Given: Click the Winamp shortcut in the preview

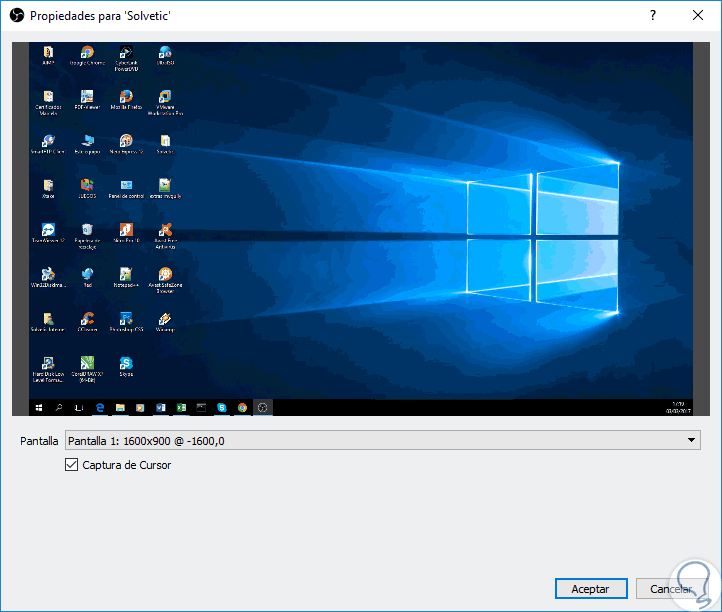Looking at the screenshot, I should [165, 322].
